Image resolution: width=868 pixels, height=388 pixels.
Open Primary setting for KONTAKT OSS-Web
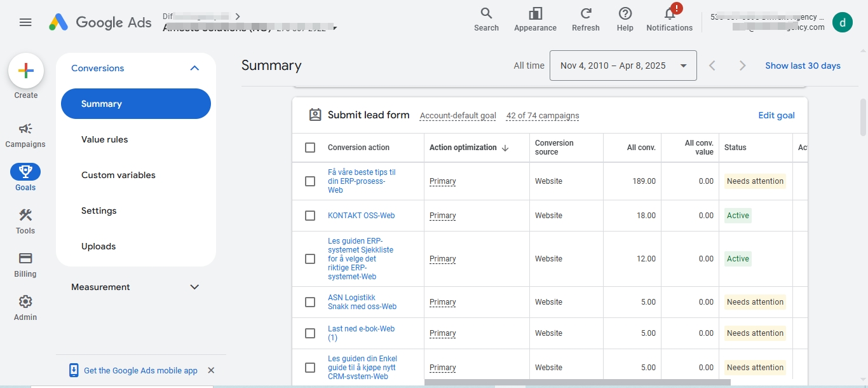[443, 216]
